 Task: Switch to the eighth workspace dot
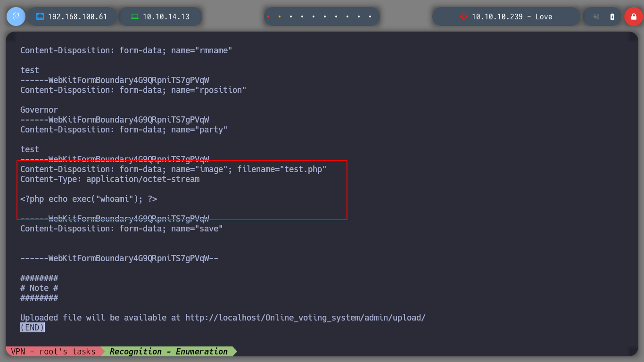point(347,16)
